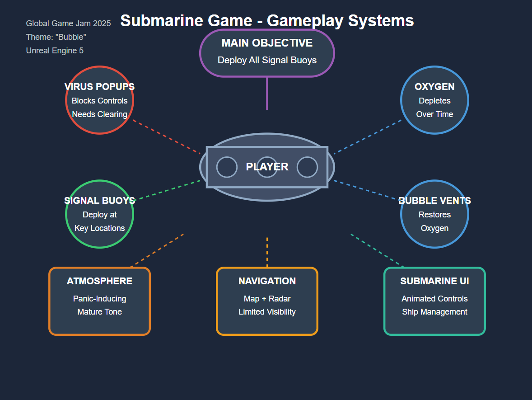Screen dimensions: 532x400
Task: Click the "Ship Management" text
Action: [x=434, y=312]
